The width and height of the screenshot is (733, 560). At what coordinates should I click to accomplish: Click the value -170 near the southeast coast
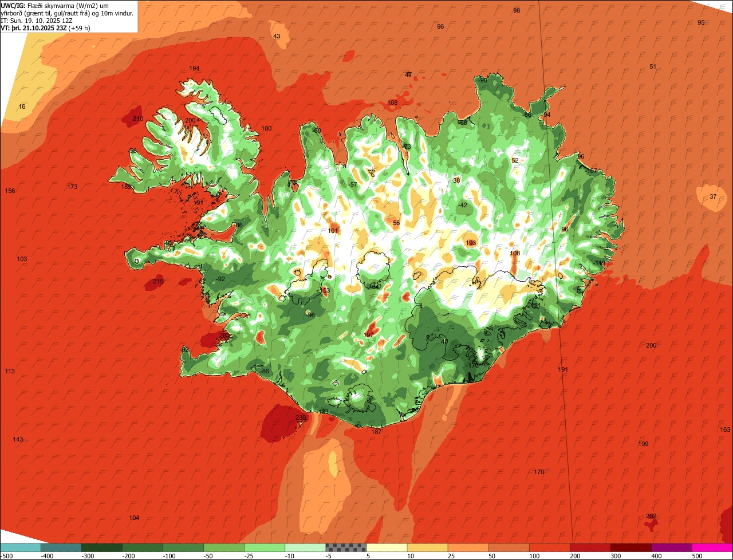click(472, 365)
